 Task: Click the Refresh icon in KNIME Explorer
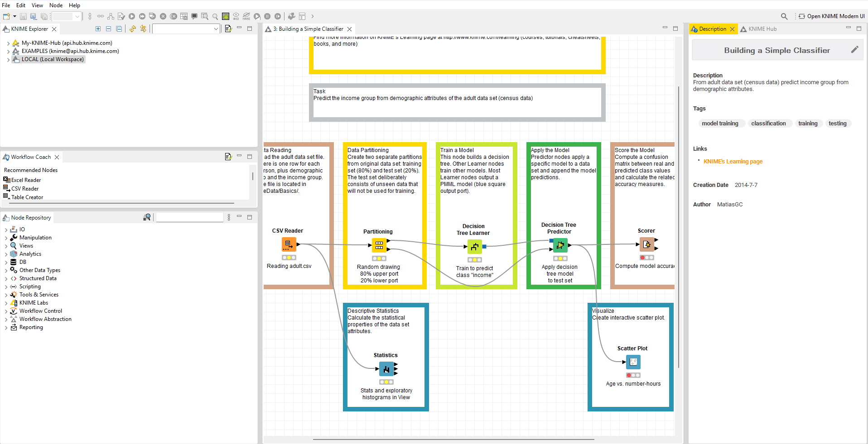pyautogui.click(x=132, y=29)
